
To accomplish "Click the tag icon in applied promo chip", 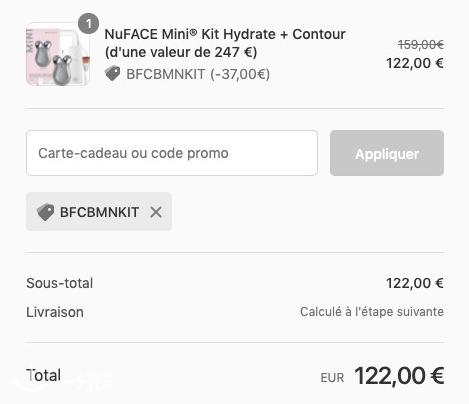I will coord(45,212).
